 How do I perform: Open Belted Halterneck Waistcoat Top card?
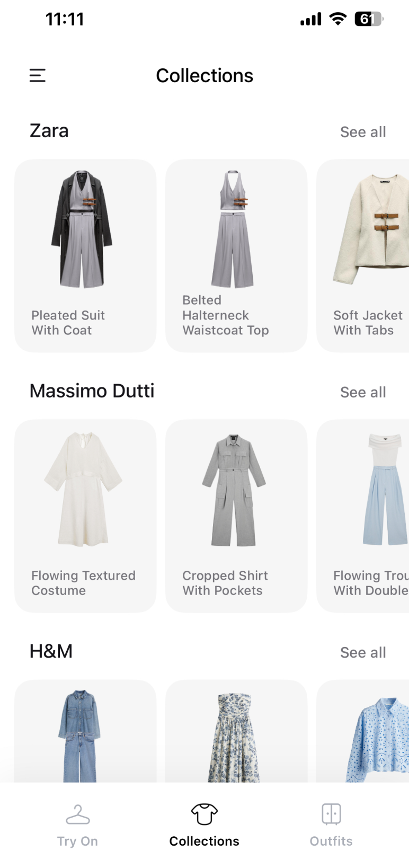pos(236,256)
